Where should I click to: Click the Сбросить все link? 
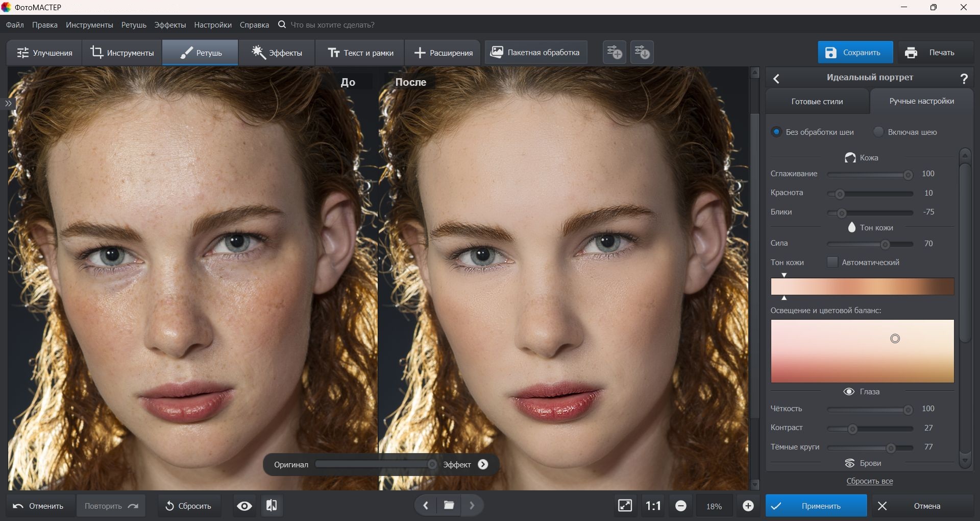(x=869, y=481)
